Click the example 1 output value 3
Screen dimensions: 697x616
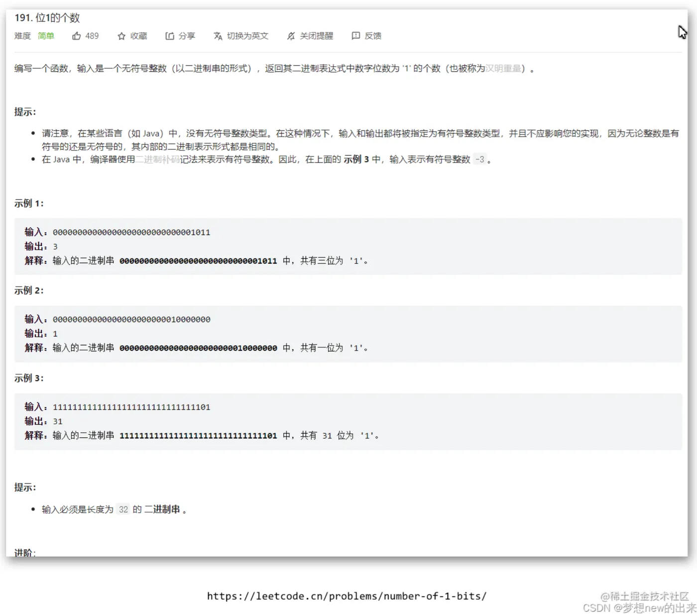point(55,247)
